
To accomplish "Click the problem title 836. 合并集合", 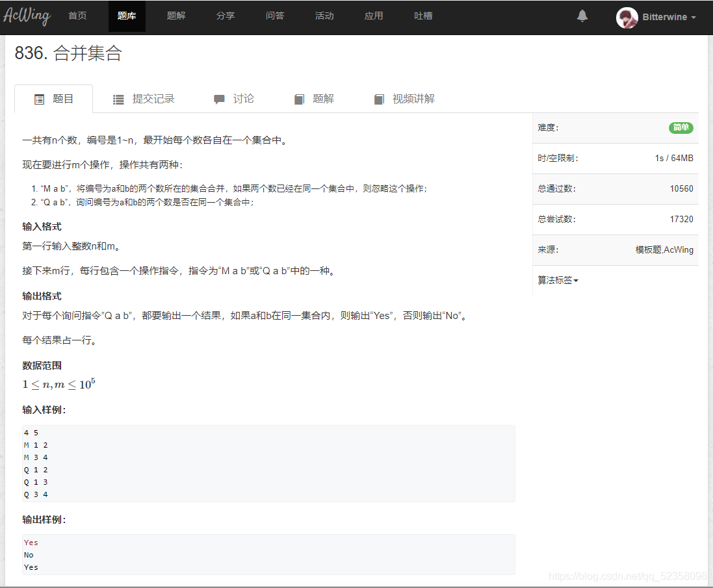I will click(68, 53).
